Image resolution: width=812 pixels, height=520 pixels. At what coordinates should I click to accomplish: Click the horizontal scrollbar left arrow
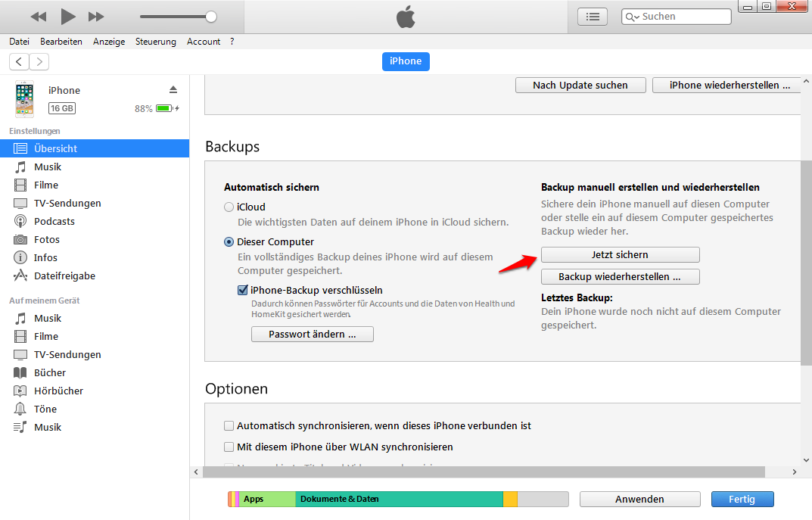(x=196, y=472)
